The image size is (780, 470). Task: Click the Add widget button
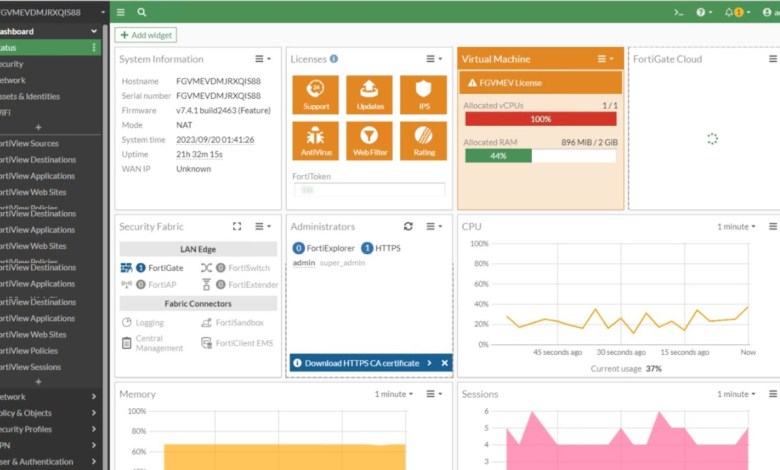coord(147,35)
